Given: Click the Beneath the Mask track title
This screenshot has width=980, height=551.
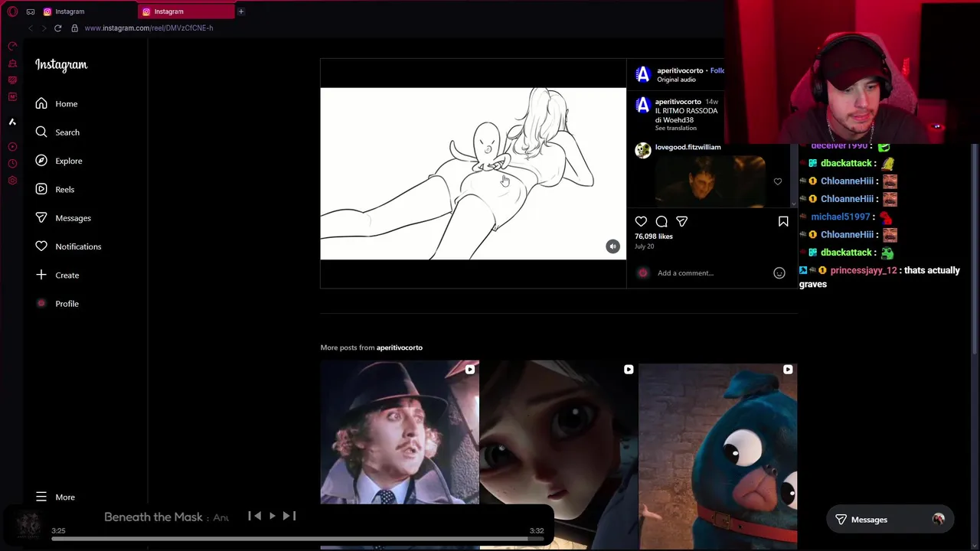Looking at the screenshot, I should (x=153, y=517).
